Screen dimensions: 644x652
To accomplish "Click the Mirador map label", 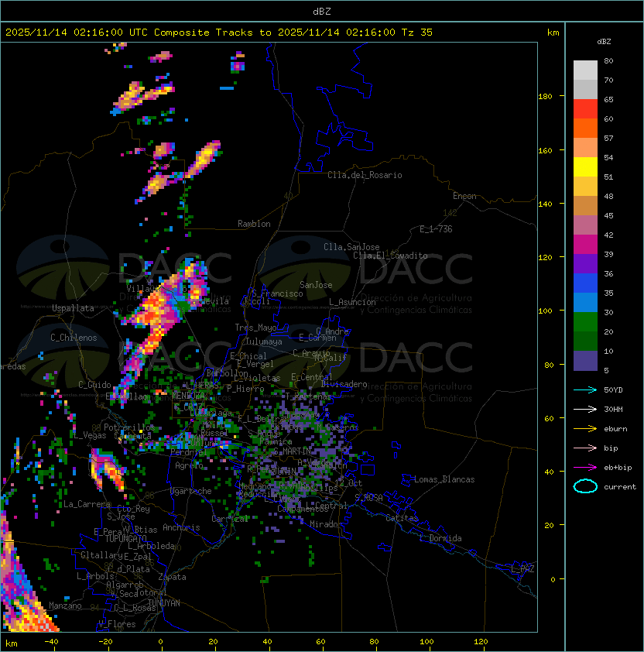I will click(x=327, y=524).
